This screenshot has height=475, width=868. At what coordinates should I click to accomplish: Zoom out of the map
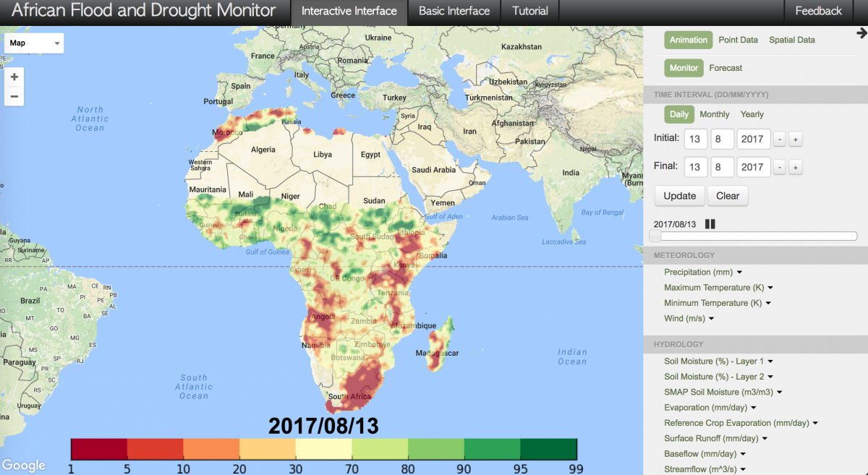[14, 96]
